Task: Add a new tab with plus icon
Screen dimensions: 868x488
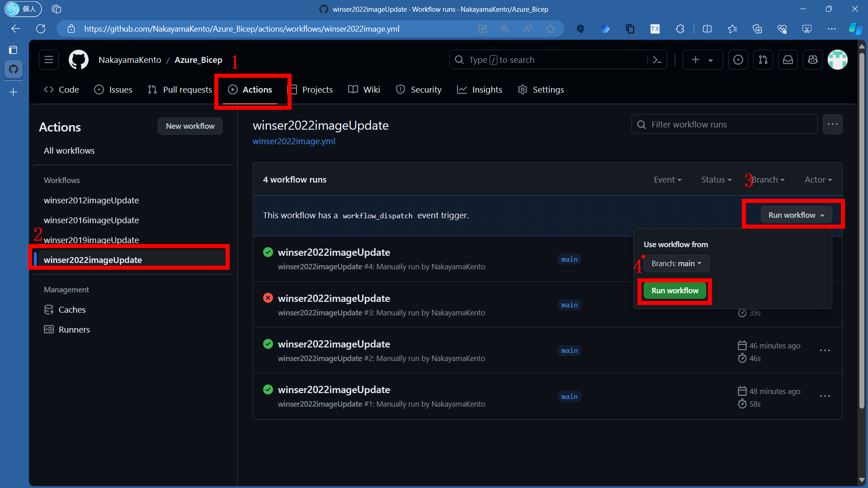Action: pos(14,92)
